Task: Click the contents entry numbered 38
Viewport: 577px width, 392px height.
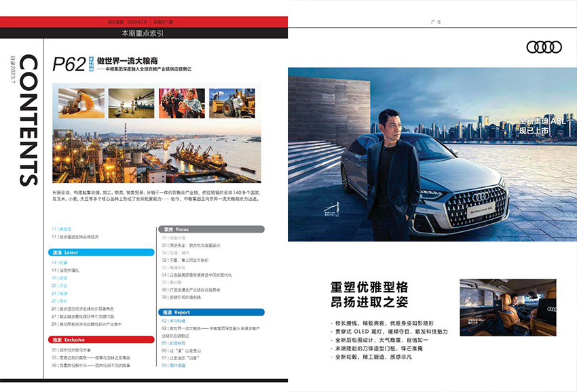Action: [x=91, y=366]
